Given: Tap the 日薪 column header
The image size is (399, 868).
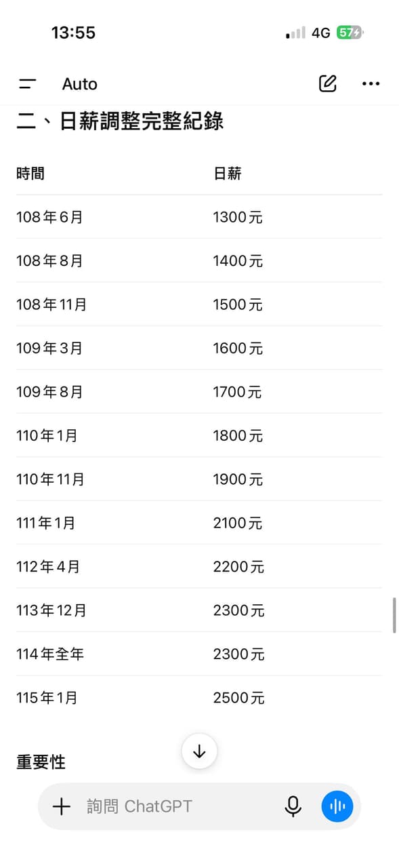Looking at the screenshot, I should tap(228, 174).
